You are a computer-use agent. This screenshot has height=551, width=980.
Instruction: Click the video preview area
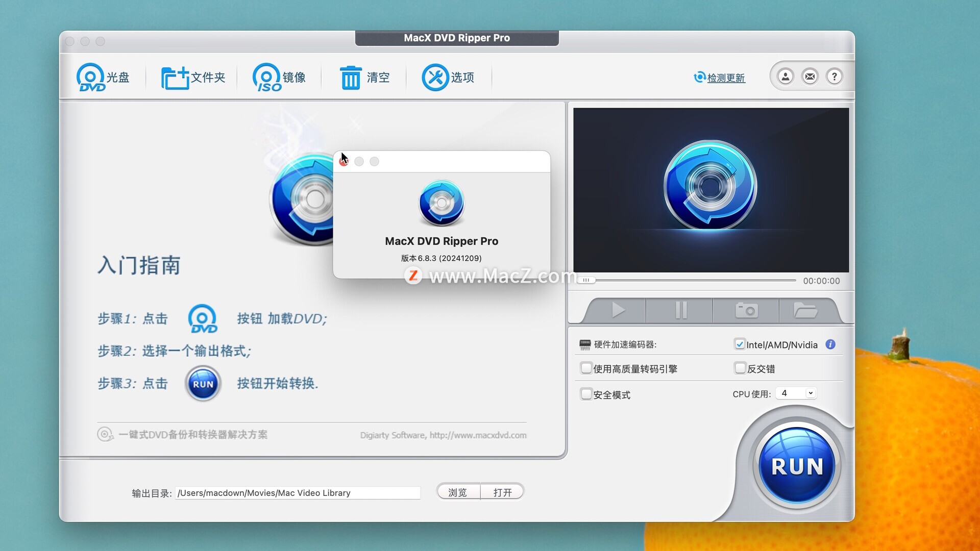coord(711,190)
